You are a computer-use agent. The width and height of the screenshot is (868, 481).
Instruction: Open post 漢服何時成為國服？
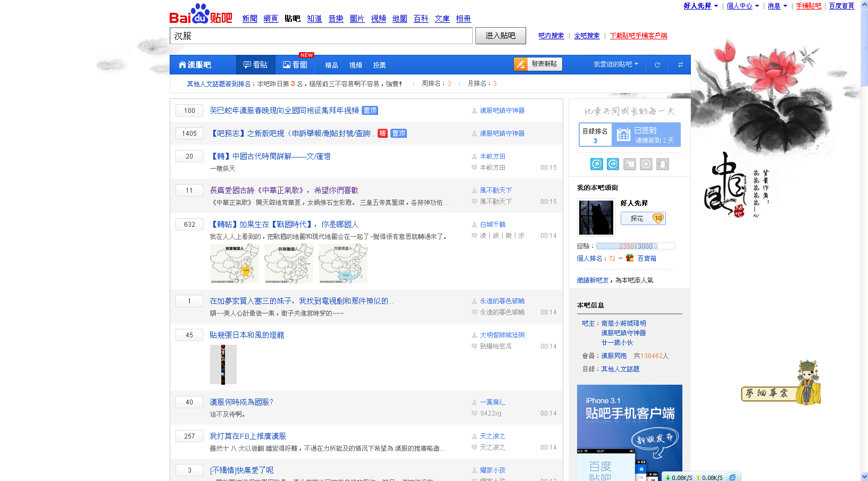pos(241,402)
